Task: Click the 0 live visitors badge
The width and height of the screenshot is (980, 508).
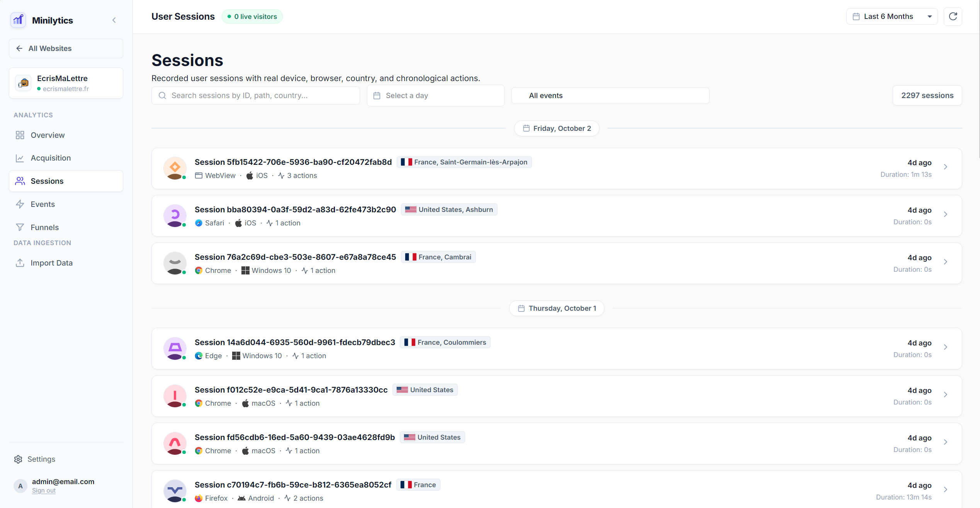Action: pos(252,17)
